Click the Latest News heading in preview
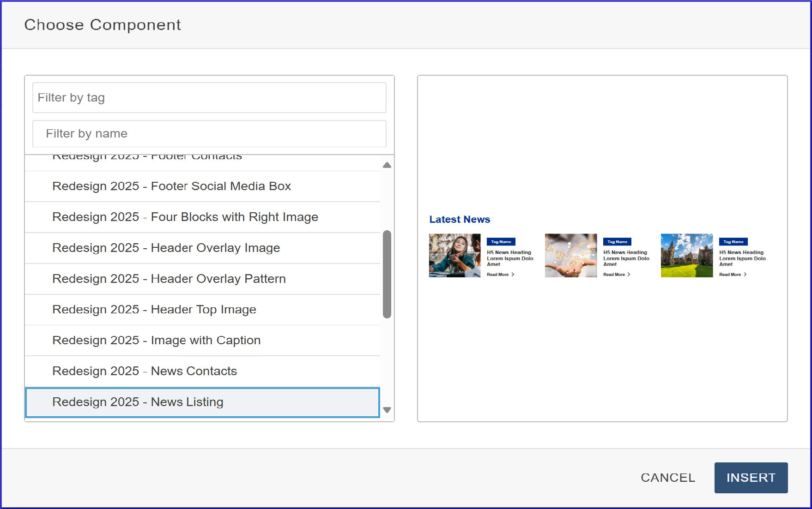Viewport: 812px width, 509px height. click(x=460, y=220)
